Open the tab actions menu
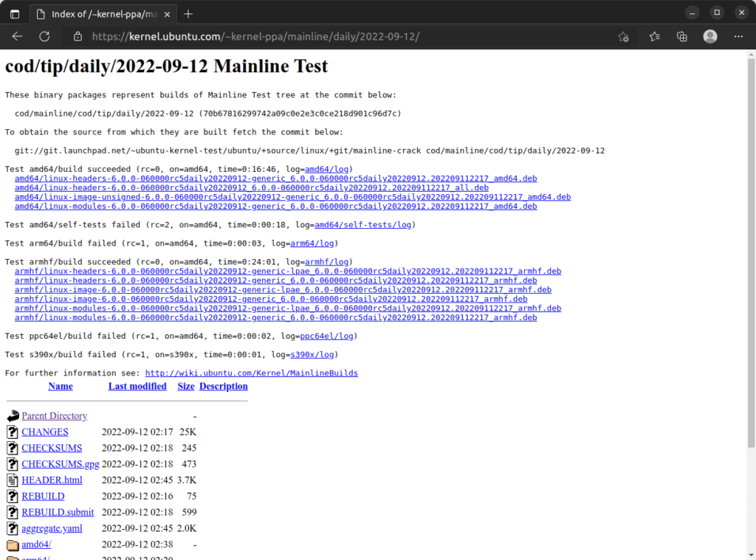The image size is (756, 560). [15, 14]
